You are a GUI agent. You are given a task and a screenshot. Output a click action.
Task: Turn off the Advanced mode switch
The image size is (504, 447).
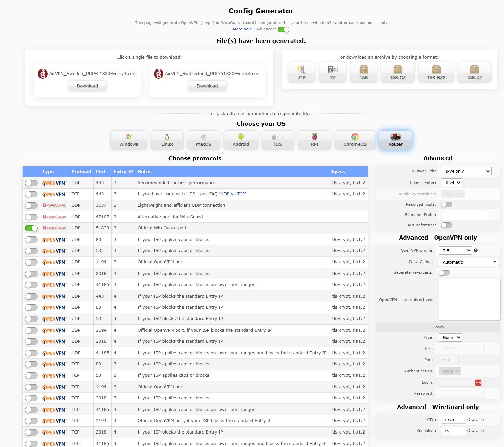(284, 29)
